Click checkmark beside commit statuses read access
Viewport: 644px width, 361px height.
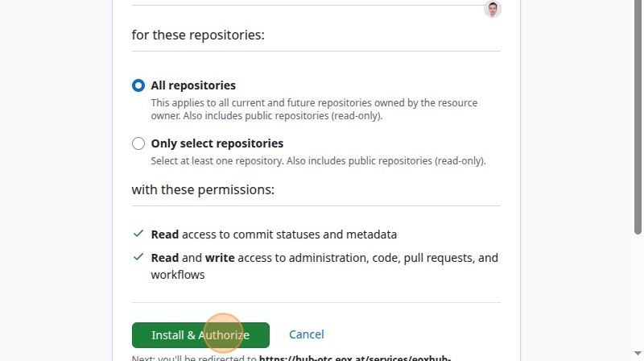pyautogui.click(x=138, y=234)
